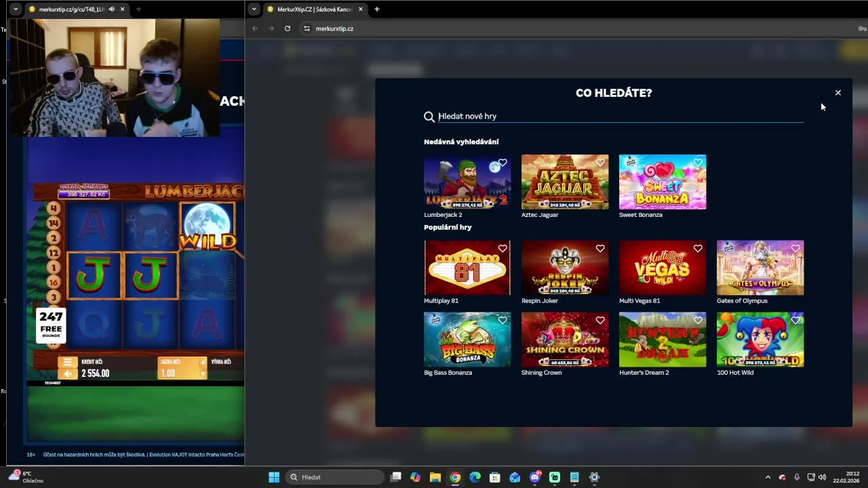Open the left window's tab search dropdown
The height and width of the screenshot is (488, 868).
pyautogui.click(x=15, y=9)
